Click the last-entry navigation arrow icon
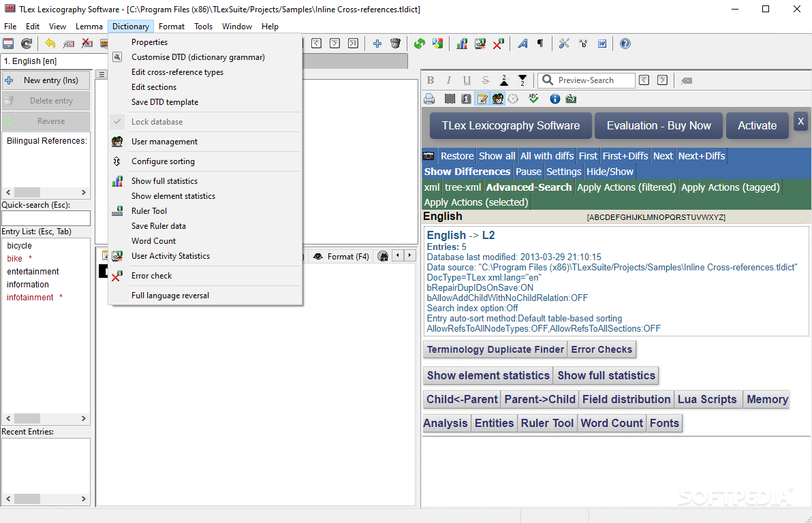The height and width of the screenshot is (523, 812). pyautogui.click(x=353, y=44)
